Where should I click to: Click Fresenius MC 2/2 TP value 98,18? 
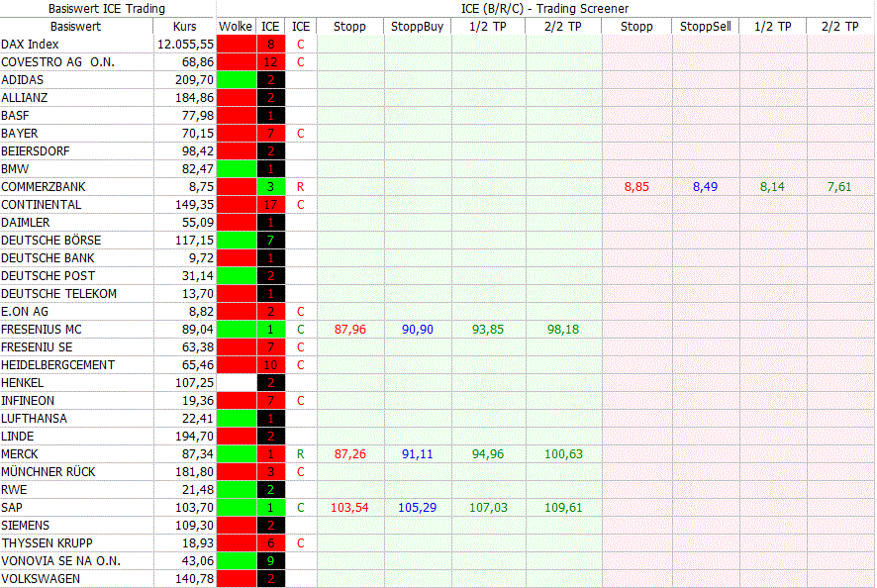coord(563,330)
